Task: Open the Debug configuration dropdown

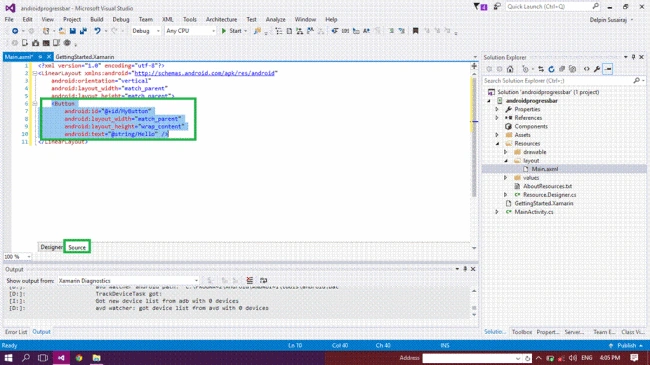Action: click(x=146, y=31)
